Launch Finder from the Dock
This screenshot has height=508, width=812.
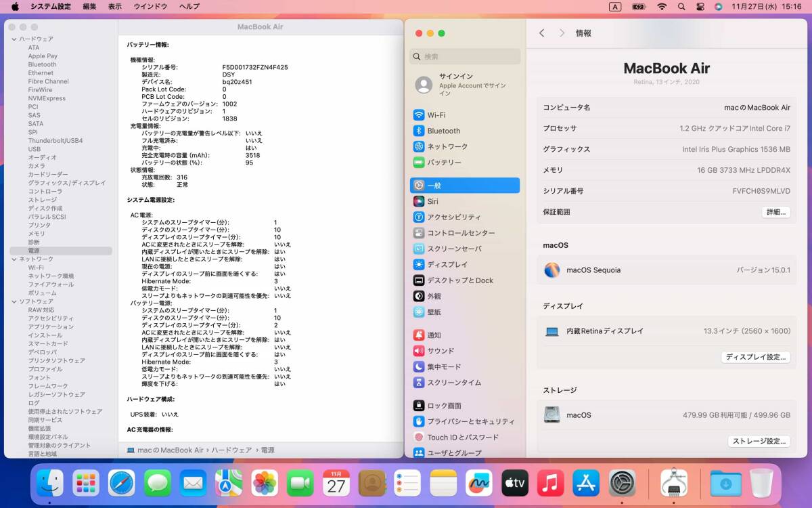point(50,483)
